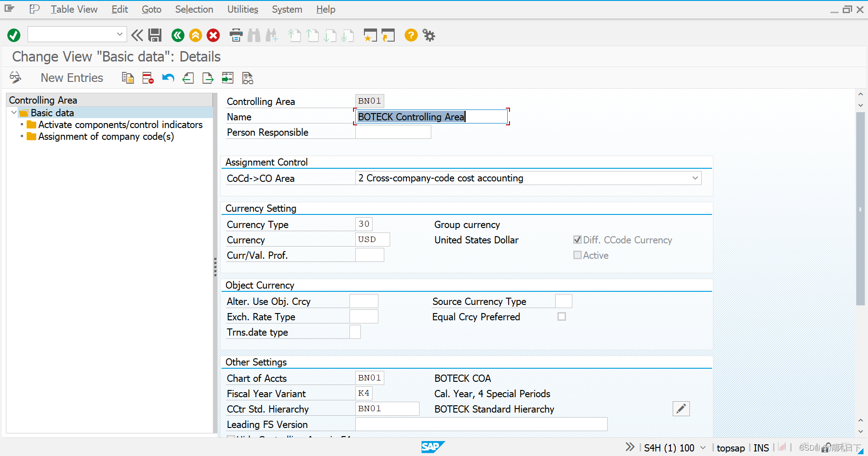Click the Alter. Use Obj. Crcy field
This screenshot has width=868, height=456.
tap(364, 301)
